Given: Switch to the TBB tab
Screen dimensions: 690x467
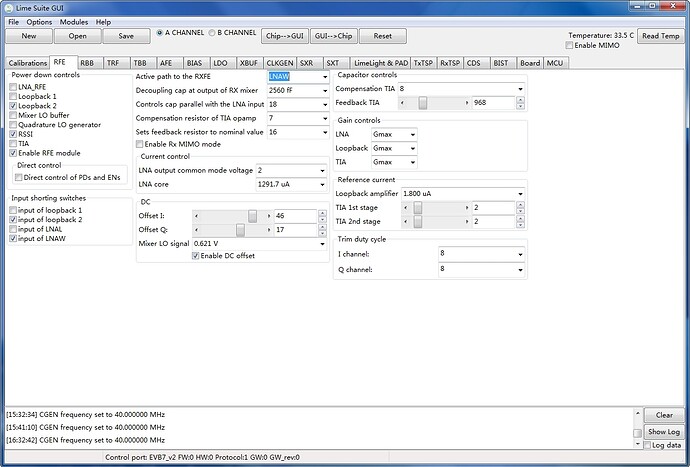Looking at the screenshot, I should [139, 62].
